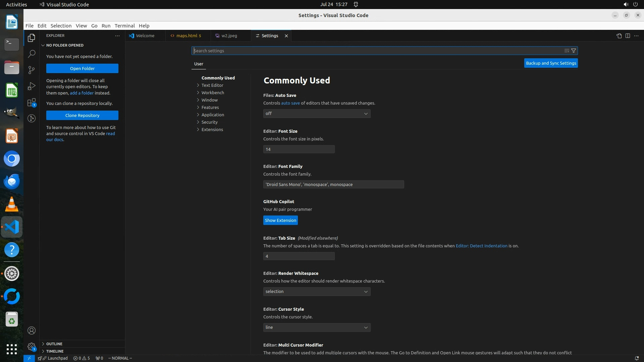
Task: Expand the Text Editor settings category
Action: pyautogui.click(x=212, y=85)
